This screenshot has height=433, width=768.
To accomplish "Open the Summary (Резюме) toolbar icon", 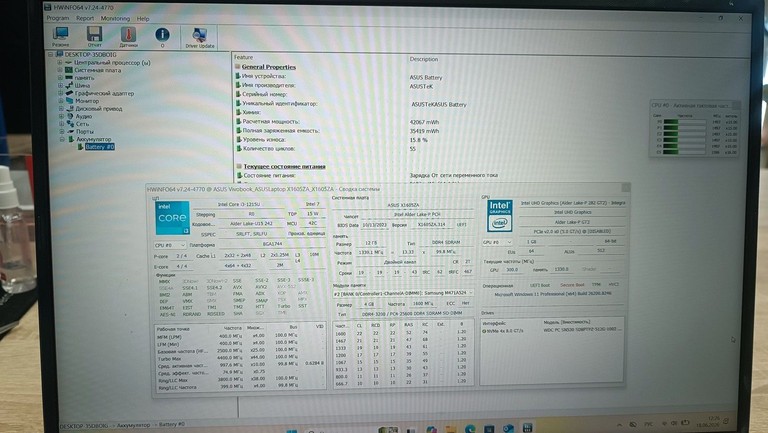I will (x=61, y=36).
